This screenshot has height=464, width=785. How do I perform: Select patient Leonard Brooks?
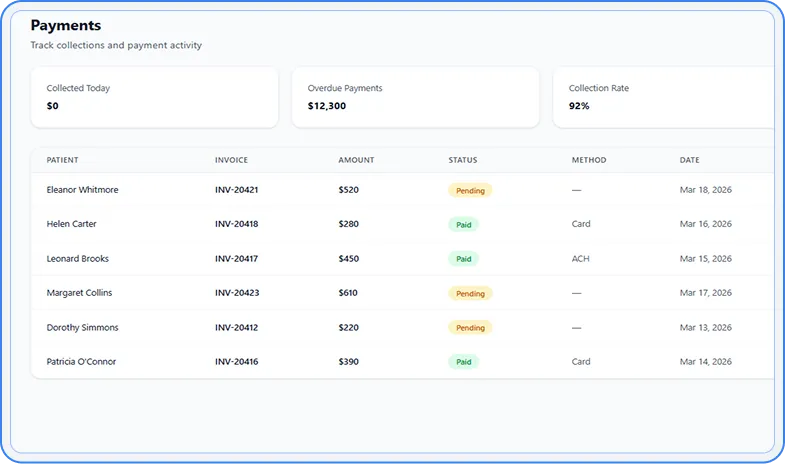point(77,259)
